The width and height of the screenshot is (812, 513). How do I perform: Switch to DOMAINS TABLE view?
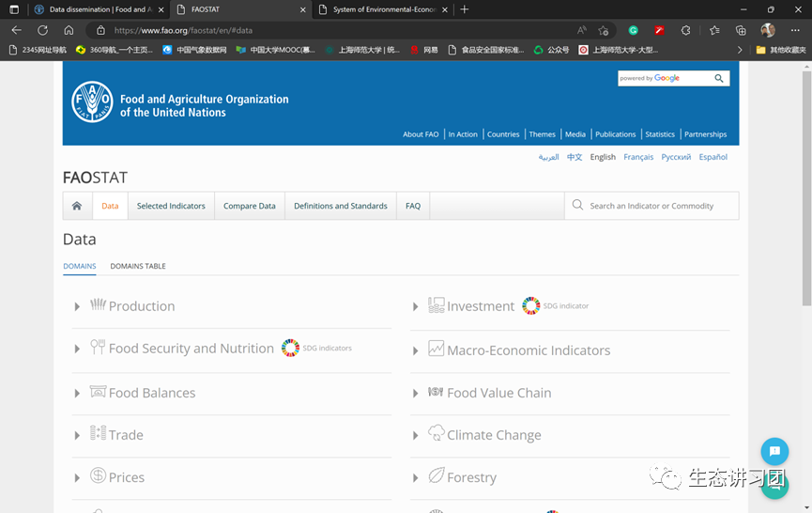tap(138, 266)
